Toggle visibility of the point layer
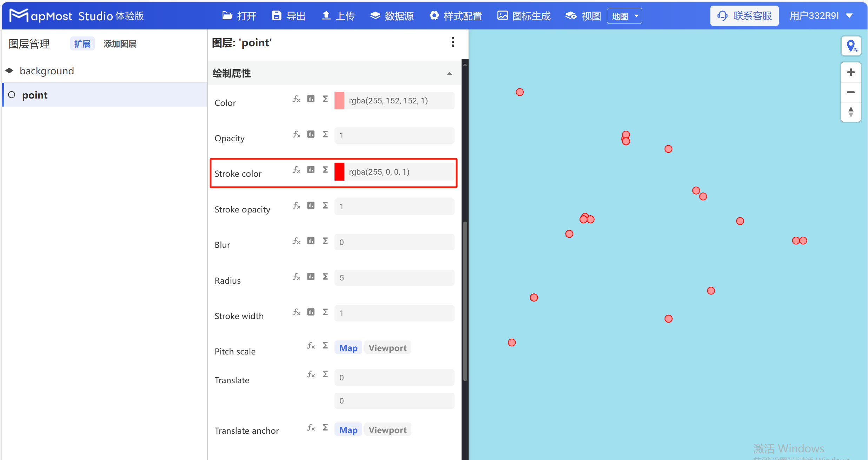This screenshot has height=460, width=868. click(11, 95)
